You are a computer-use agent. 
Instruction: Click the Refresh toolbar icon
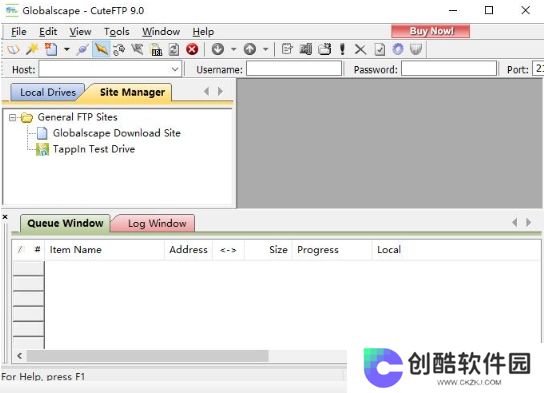pos(174,49)
